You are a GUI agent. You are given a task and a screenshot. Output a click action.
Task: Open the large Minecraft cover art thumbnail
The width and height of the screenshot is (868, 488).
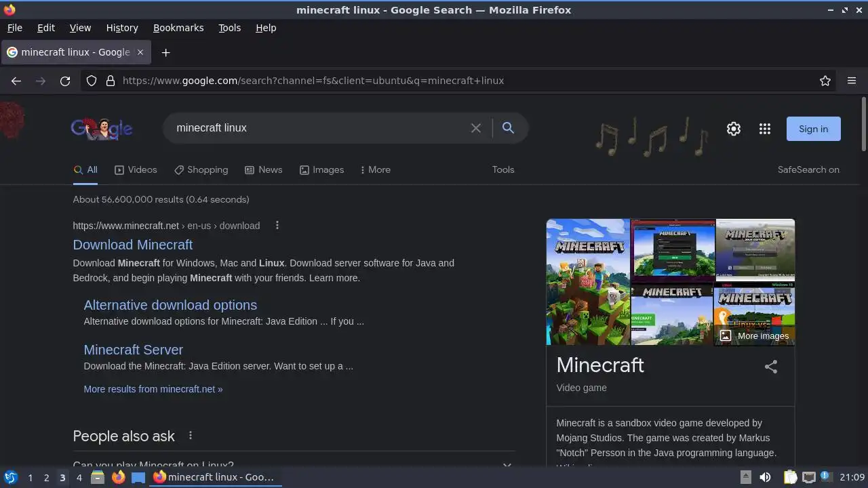(x=588, y=282)
